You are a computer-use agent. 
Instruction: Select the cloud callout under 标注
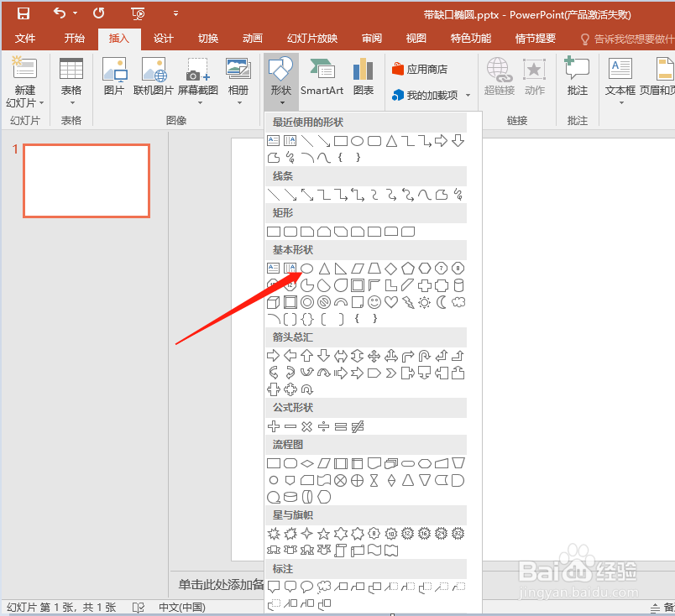click(324, 587)
